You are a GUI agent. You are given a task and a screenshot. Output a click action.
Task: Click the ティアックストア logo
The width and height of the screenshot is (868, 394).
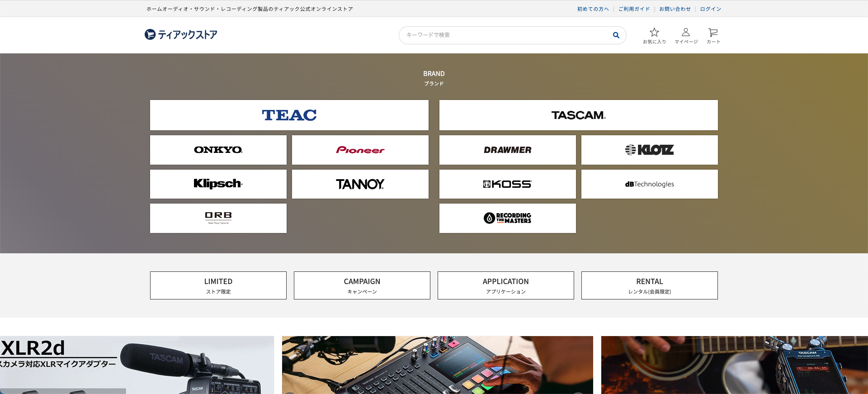point(181,34)
